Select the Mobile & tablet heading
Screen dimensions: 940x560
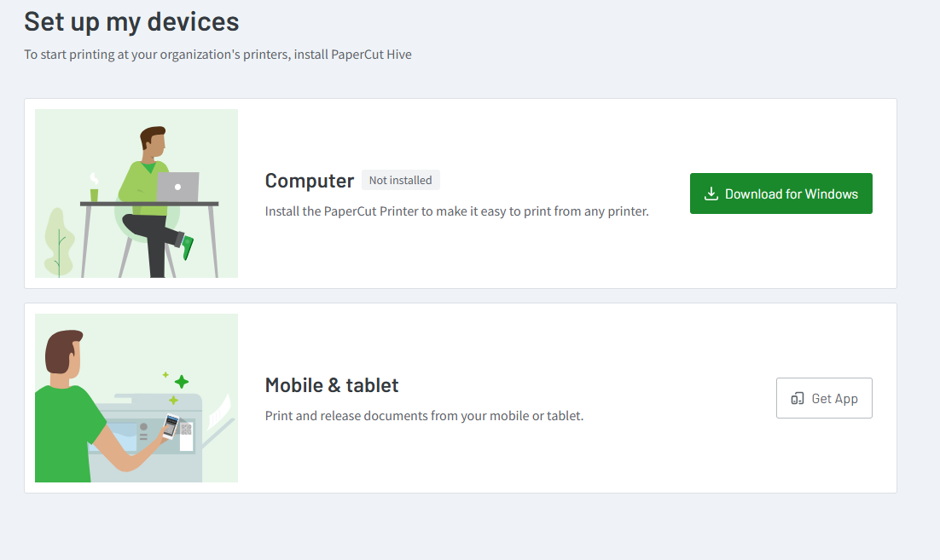click(x=332, y=385)
